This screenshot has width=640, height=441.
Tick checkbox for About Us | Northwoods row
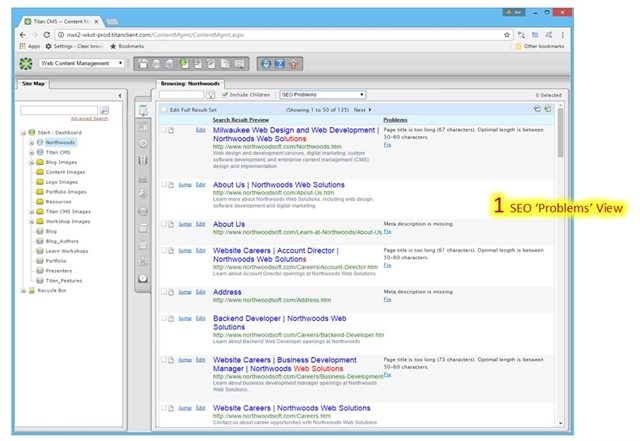[x=164, y=185]
